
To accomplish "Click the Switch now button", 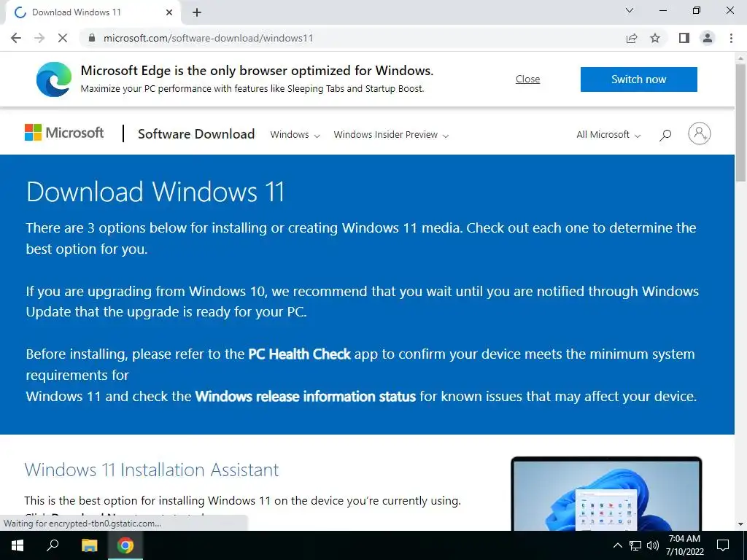I will [x=639, y=79].
